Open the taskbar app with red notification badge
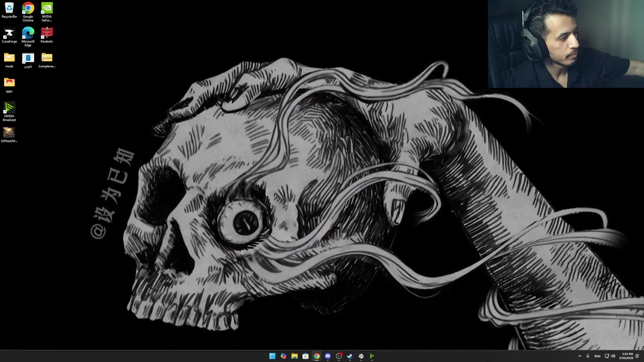 pyautogui.click(x=339, y=356)
